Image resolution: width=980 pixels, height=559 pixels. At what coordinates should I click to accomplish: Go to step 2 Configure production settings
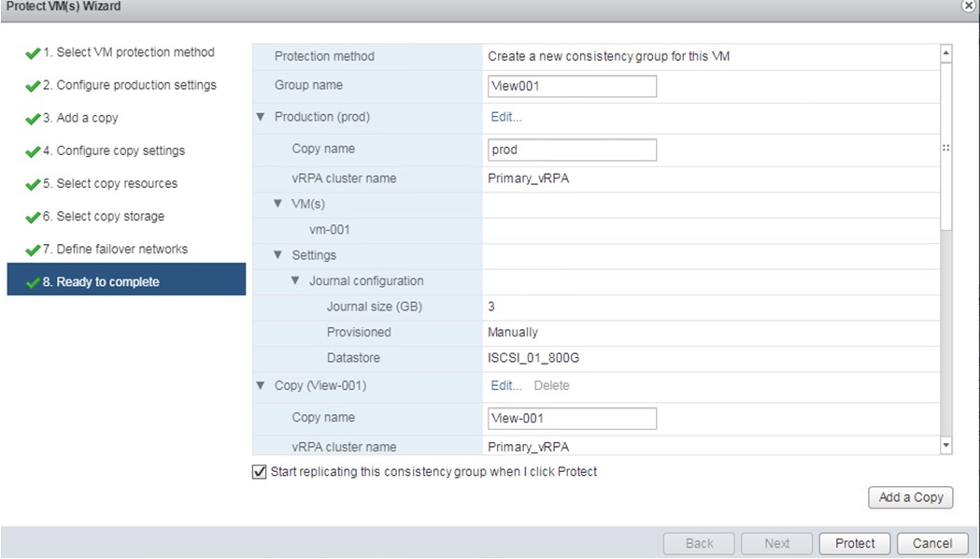pos(135,85)
